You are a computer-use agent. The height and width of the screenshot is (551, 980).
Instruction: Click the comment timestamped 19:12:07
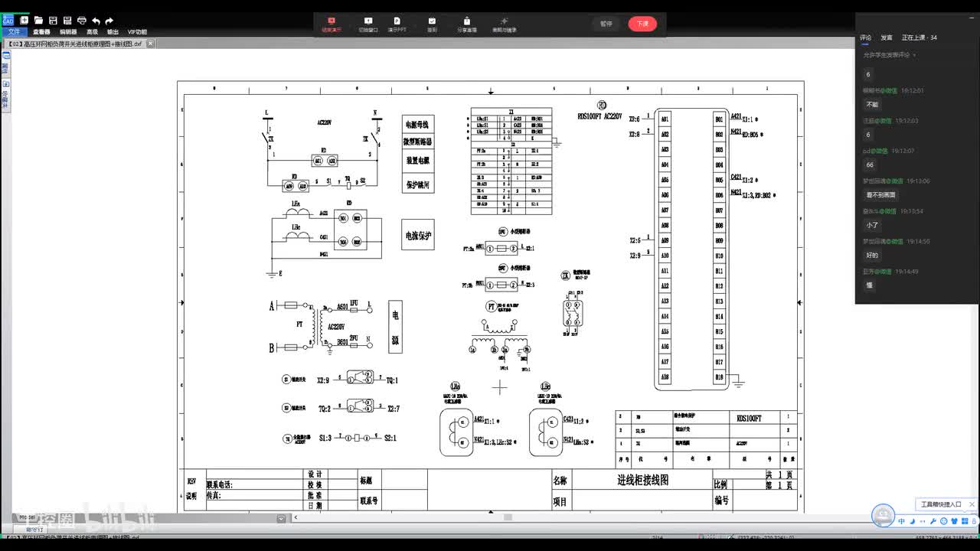pos(890,151)
